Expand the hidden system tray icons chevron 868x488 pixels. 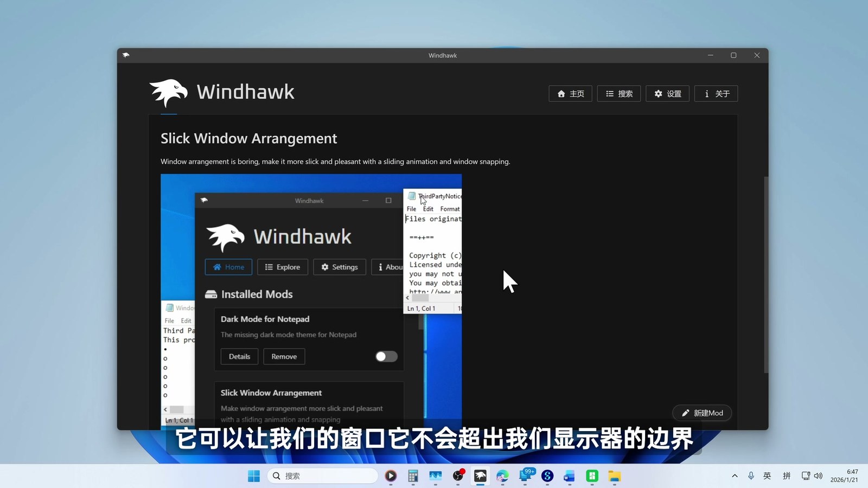[735, 476]
